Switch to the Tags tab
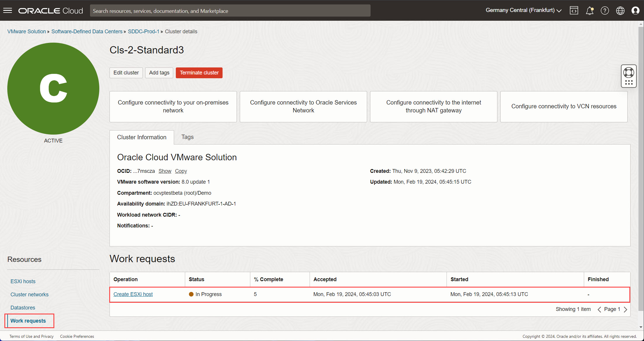Viewport: 644px width, 341px height. pyautogui.click(x=188, y=137)
